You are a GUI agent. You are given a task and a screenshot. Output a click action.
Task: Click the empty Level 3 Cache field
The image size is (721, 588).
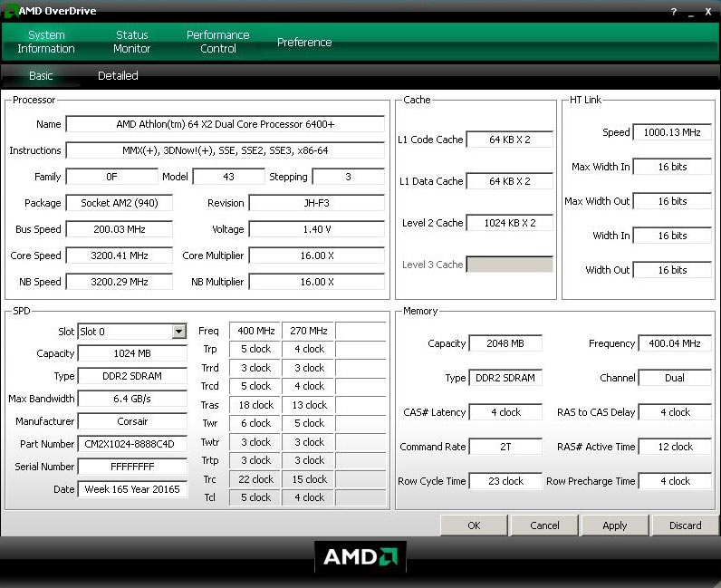click(509, 265)
